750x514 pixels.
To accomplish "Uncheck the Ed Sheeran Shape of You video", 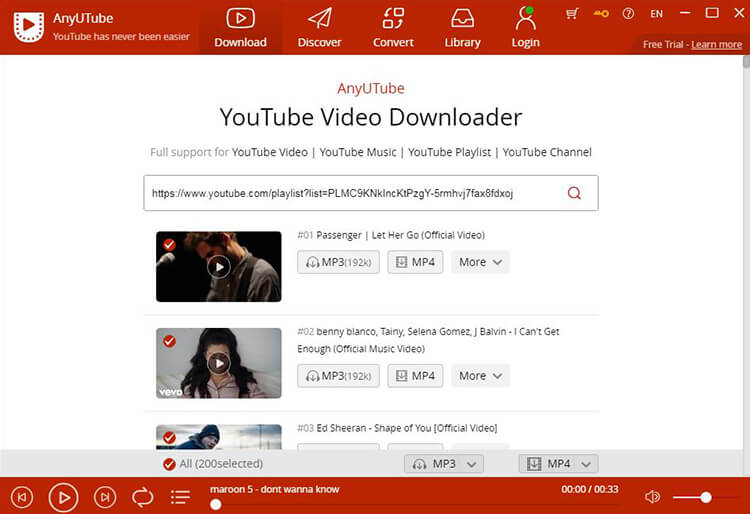I will 169,437.
